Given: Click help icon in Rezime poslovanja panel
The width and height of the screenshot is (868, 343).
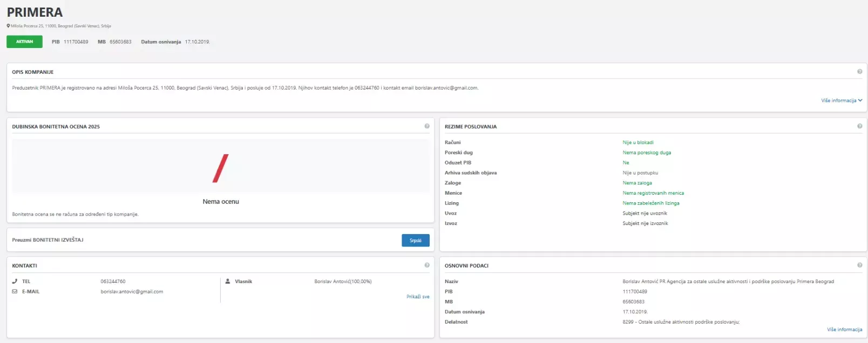Looking at the screenshot, I should click(859, 126).
